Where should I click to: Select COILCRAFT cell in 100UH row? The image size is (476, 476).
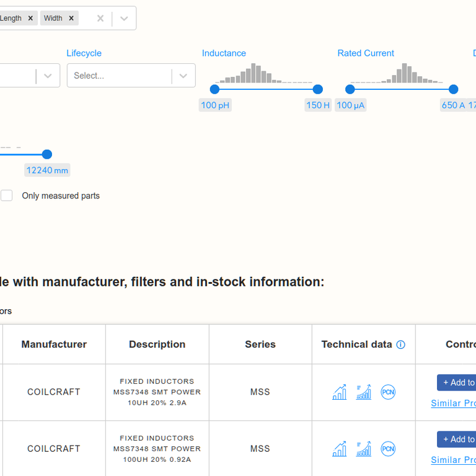(54, 449)
